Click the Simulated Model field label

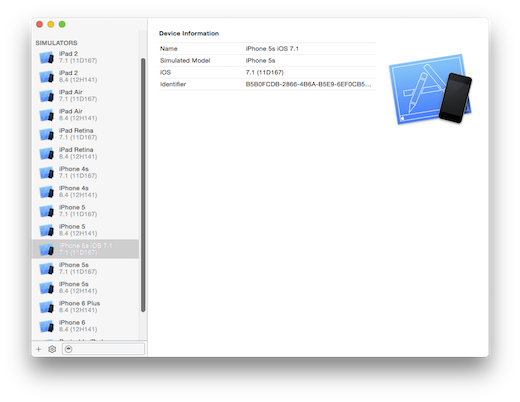click(185, 61)
